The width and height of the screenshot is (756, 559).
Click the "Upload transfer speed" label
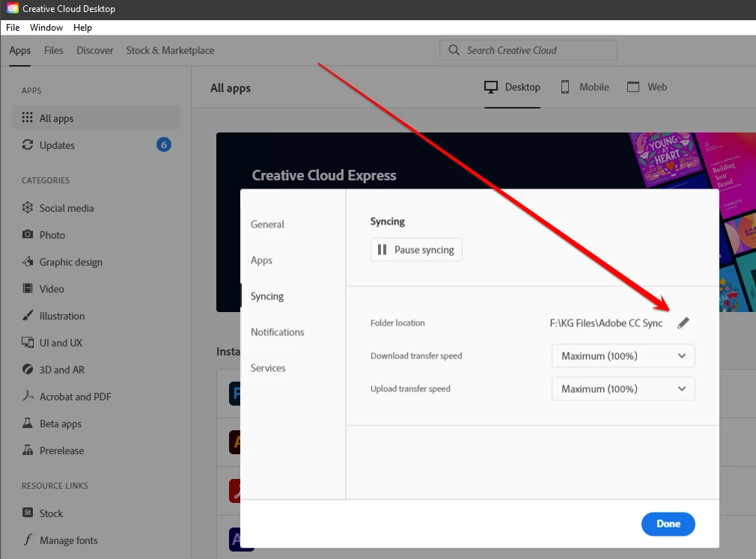[x=410, y=388]
